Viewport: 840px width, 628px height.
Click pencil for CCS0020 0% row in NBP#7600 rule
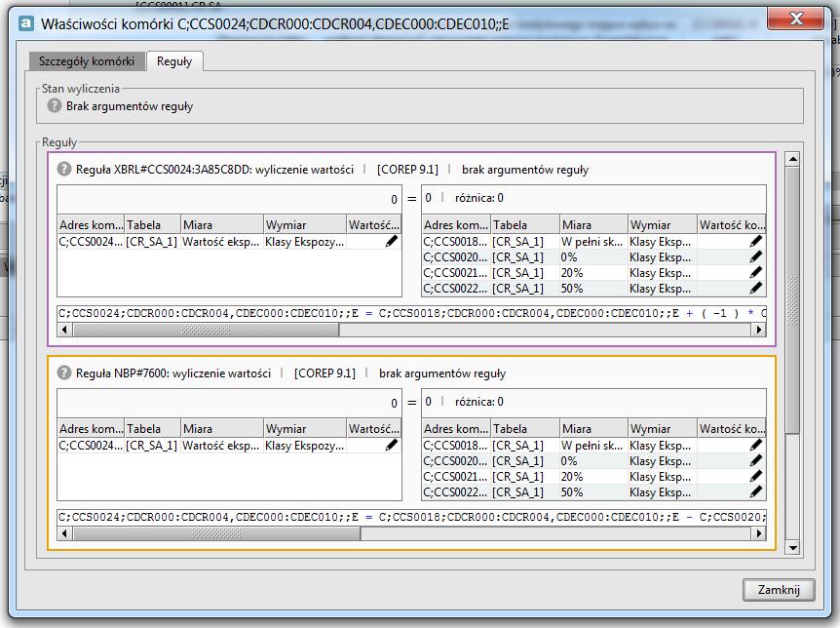pos(756,460)
